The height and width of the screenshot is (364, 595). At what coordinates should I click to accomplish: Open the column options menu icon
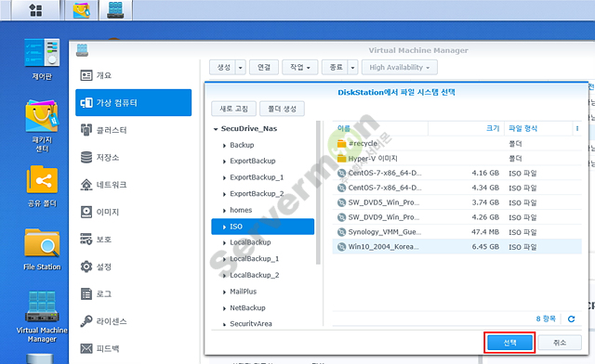pyautogui.click(x=577, y=128)
